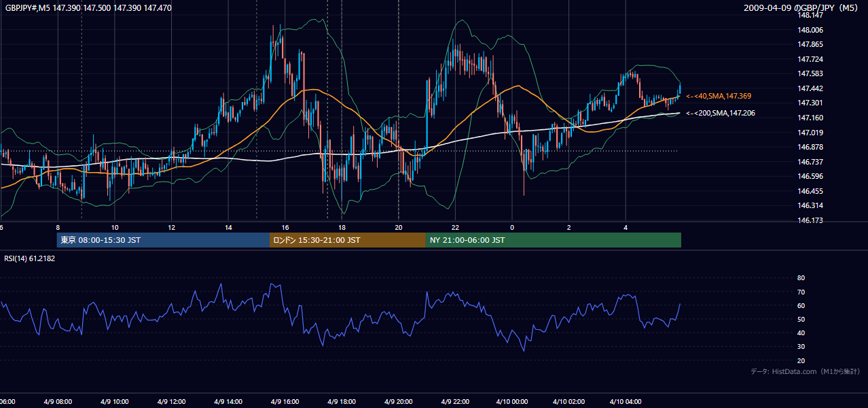Screen dimensions: 868x408
Task: Click price axis label 148.006
Action: tap(810, 30)
